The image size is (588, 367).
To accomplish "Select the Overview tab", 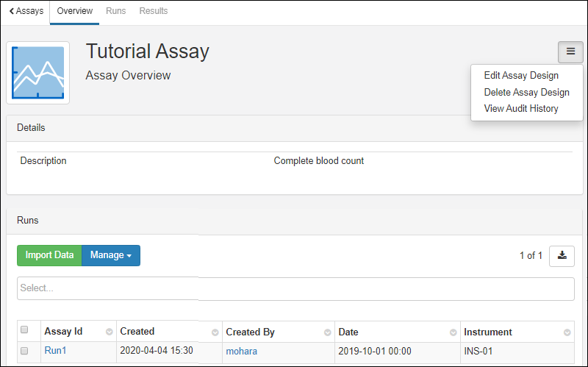I will pos(75,11).
